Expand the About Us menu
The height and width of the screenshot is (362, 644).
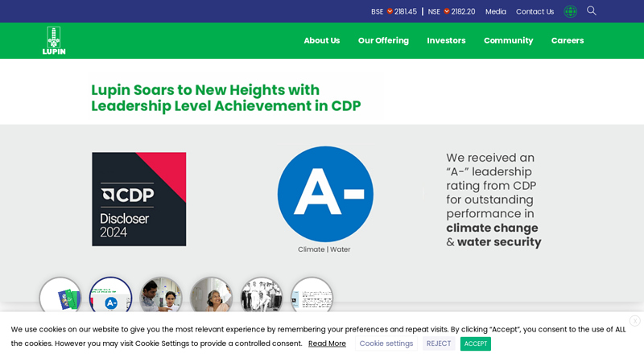coord(321,40)
